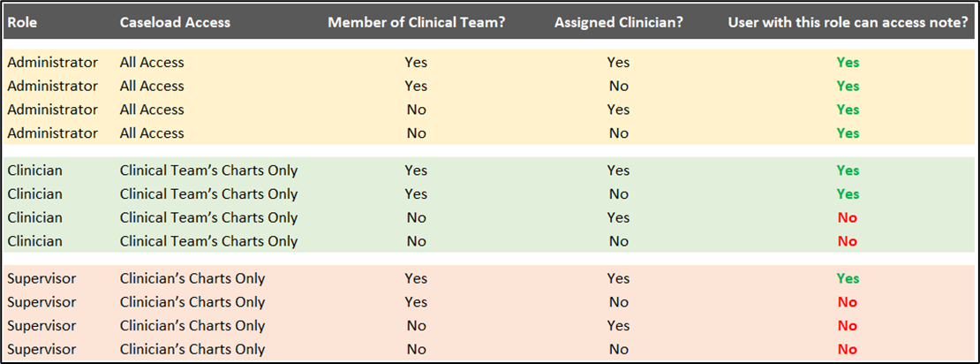Click the 'User with this role can access note?' header
This screenshot has width=980, height=364.
pyautogui.click(x=848, y=23)
